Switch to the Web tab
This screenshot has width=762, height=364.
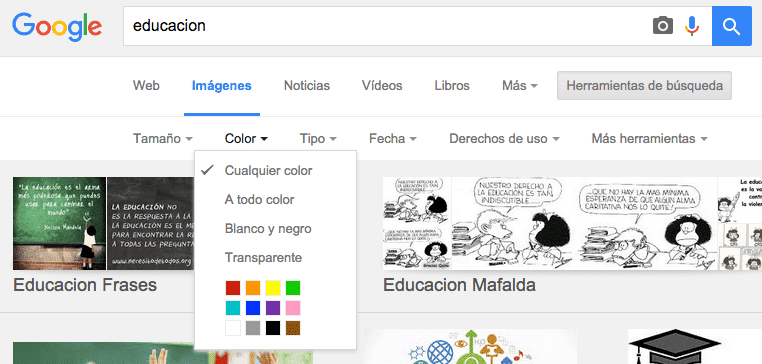click(x=146, y=86)
